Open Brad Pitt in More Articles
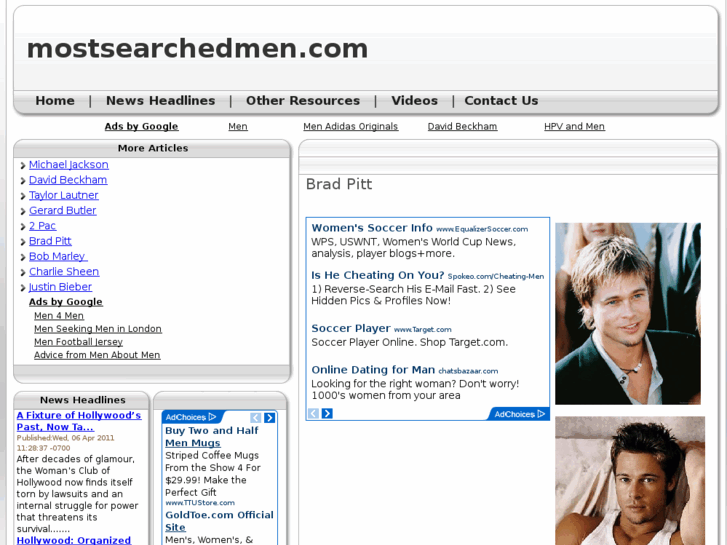 (50, 241)
